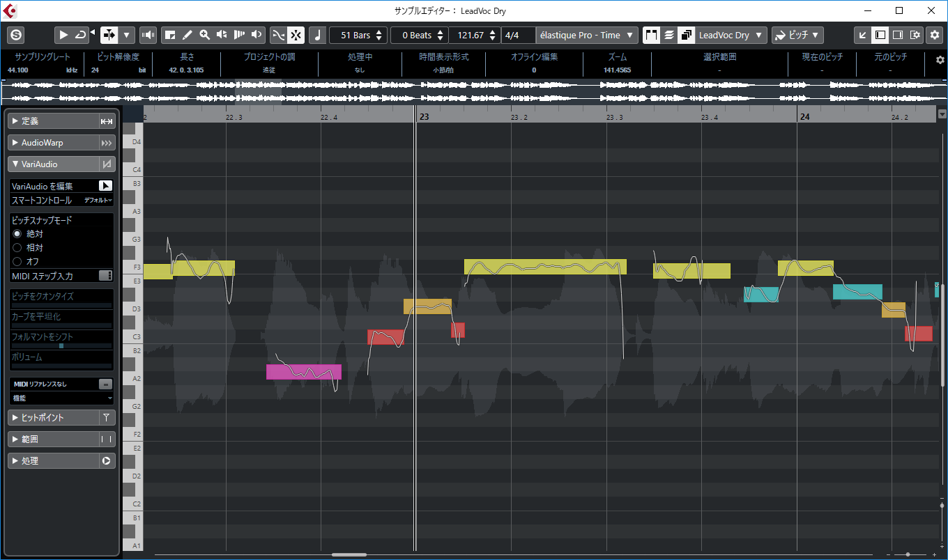Select the pink A2 pitch segment
The width and height of the screenshot is (948, 560).
coord(304,372)
